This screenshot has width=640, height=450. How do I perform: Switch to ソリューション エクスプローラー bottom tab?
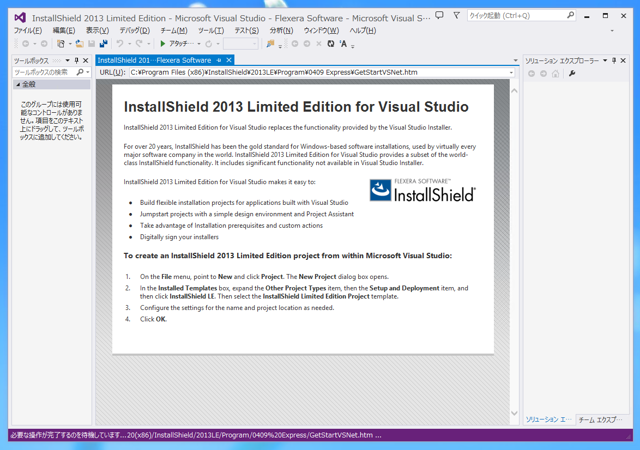click(x=548, y=419)
